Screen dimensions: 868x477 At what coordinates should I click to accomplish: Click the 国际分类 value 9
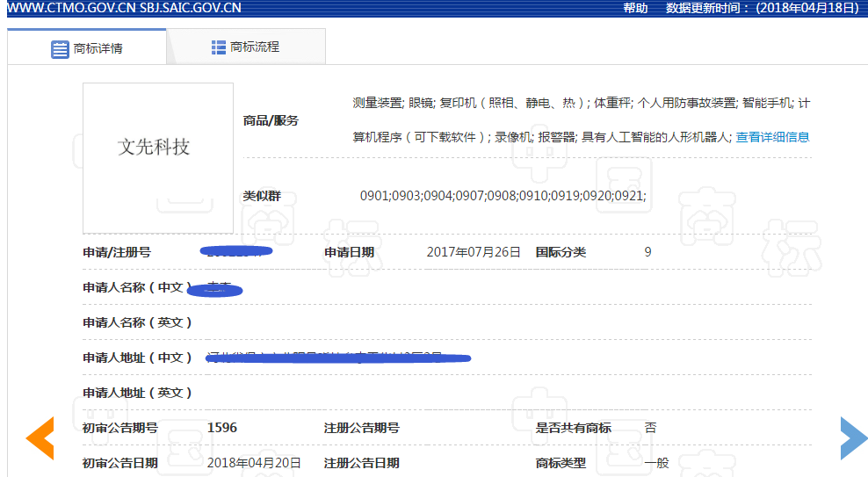click(647, 252)
